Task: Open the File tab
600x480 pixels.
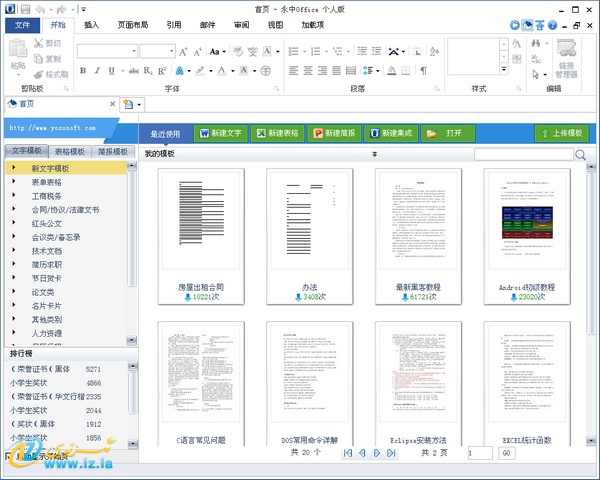Action: [22, 25]
